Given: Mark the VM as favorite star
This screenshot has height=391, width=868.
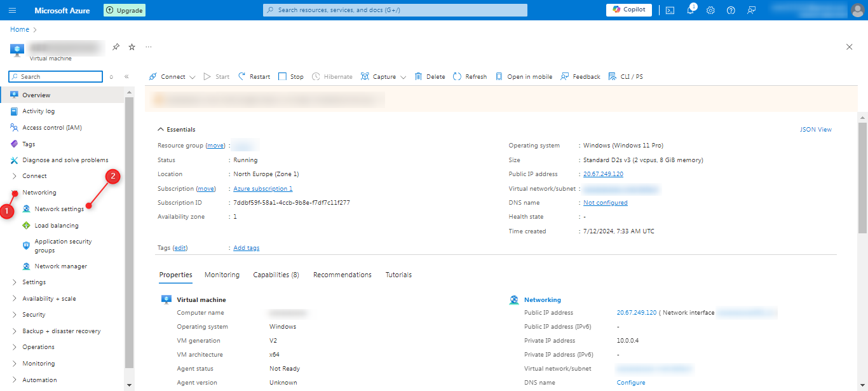Looking at the screenshot, I should click(132, 47).
